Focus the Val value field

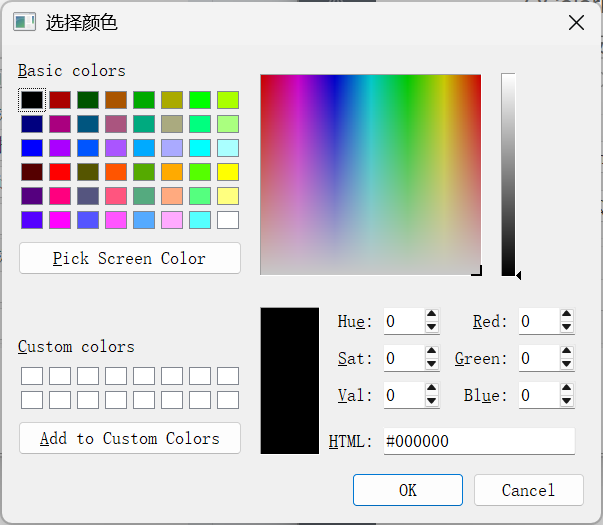(405, 395)
